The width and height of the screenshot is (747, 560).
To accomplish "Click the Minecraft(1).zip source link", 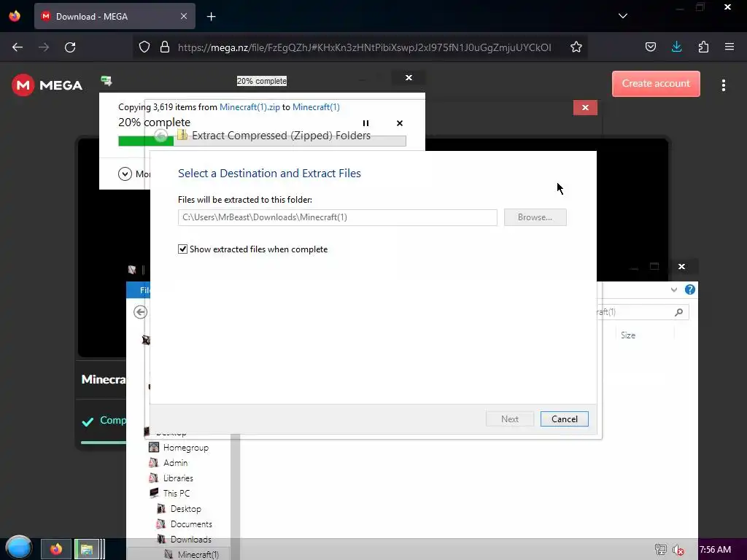I will pos(249,107).
